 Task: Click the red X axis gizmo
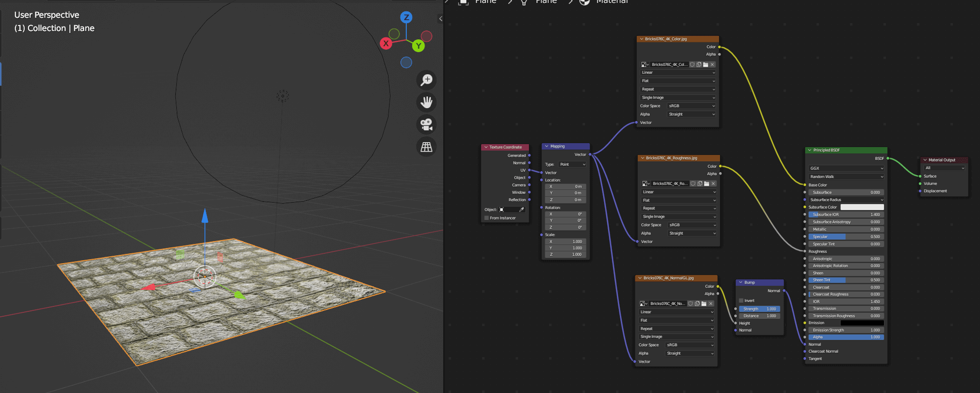coord(386,43)
